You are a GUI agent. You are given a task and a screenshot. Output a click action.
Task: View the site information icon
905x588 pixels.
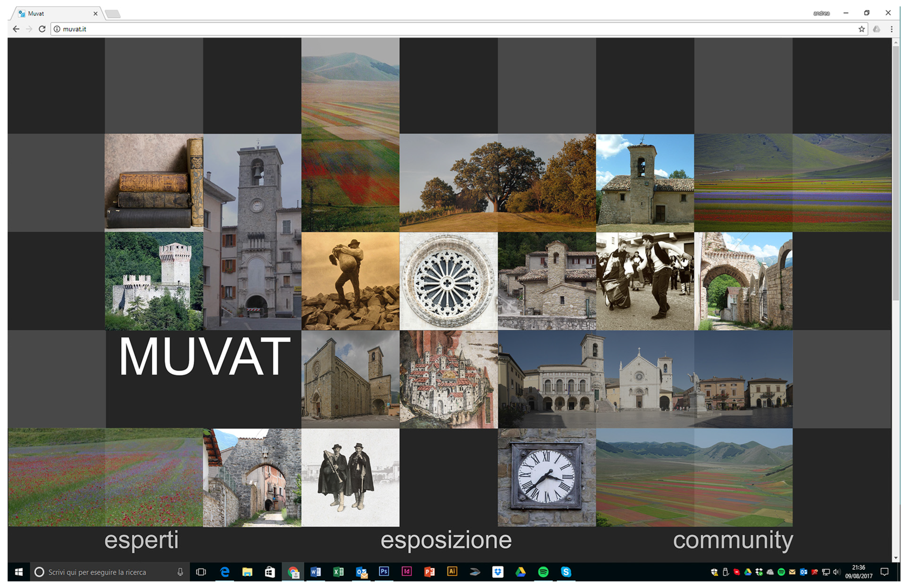57,29
